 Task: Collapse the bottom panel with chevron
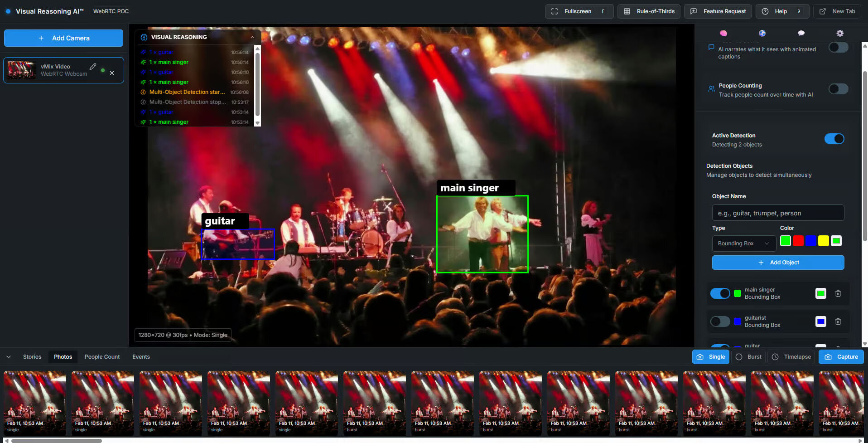tap(9, 357)
